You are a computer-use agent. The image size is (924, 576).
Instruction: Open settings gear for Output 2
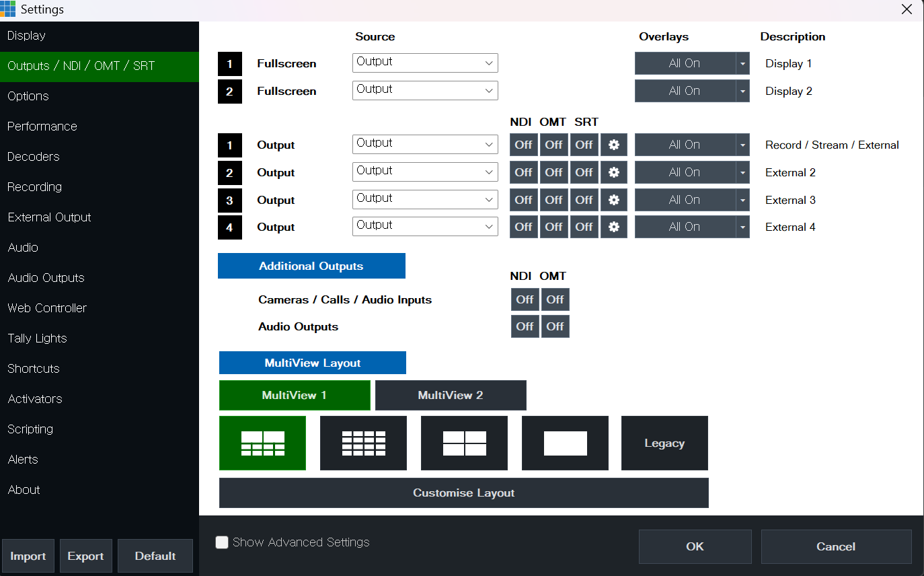click(x=613, y=172)
